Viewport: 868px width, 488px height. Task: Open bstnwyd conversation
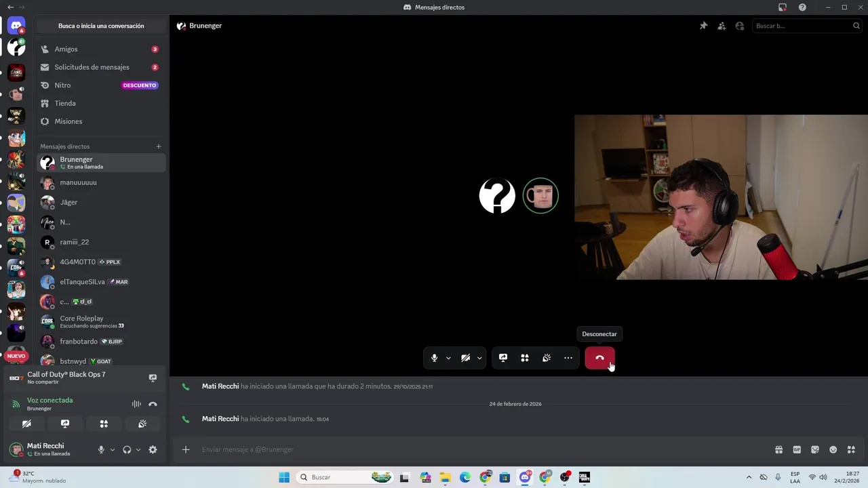click(x=100, y=361)
